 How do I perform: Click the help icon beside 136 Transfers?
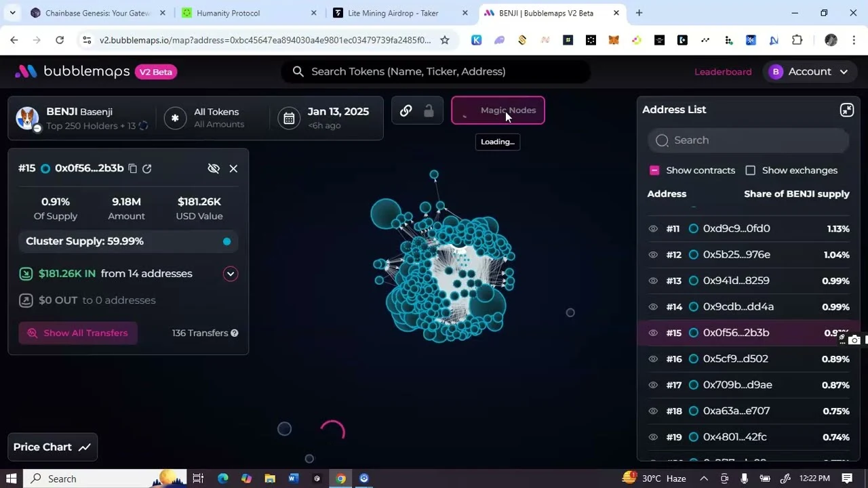[234, 333]
